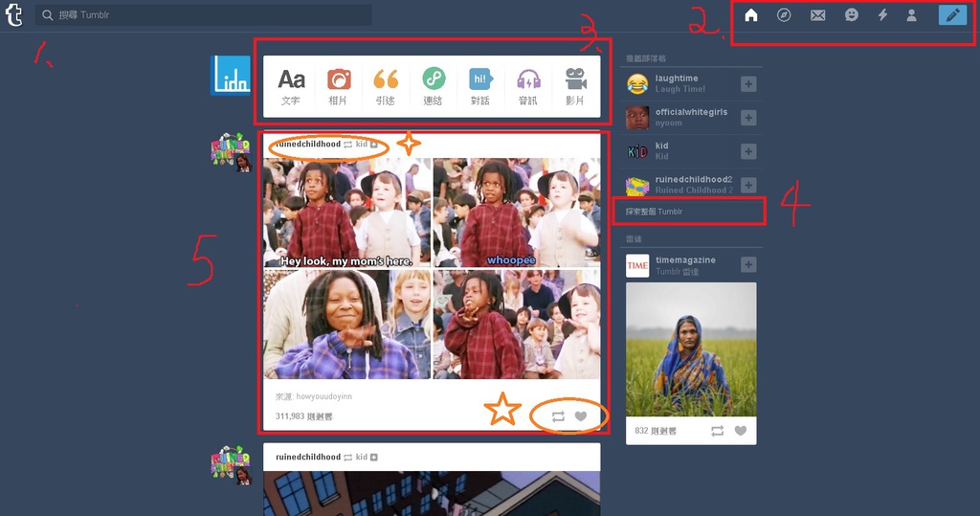
Task: Create a text post (Aa)
Action: (x=291, y=87)
